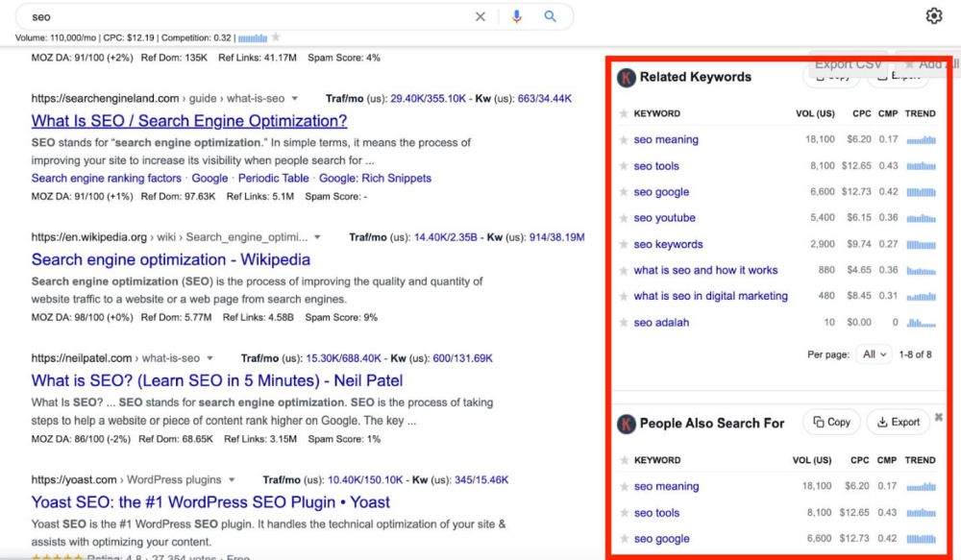Open settings via the gear icon
The height and width of the screenshot is (560, 961).
tap(934, 16)
